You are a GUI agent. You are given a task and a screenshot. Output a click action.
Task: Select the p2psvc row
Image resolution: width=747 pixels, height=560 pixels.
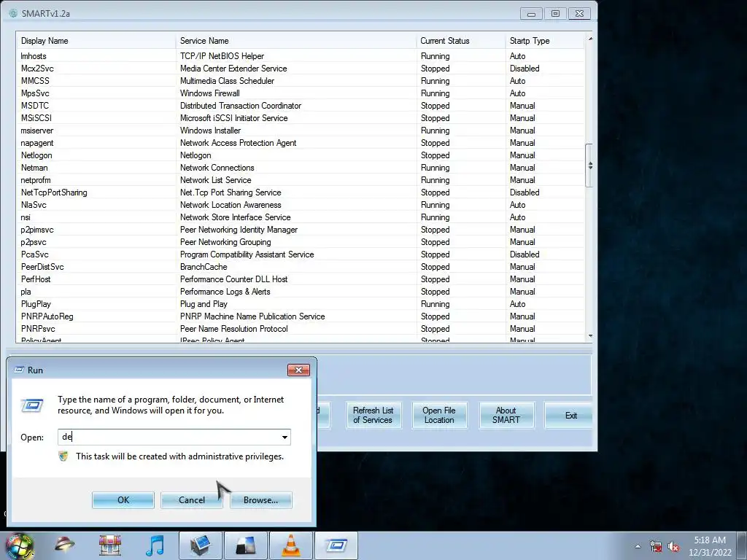(x=301, y=242)
